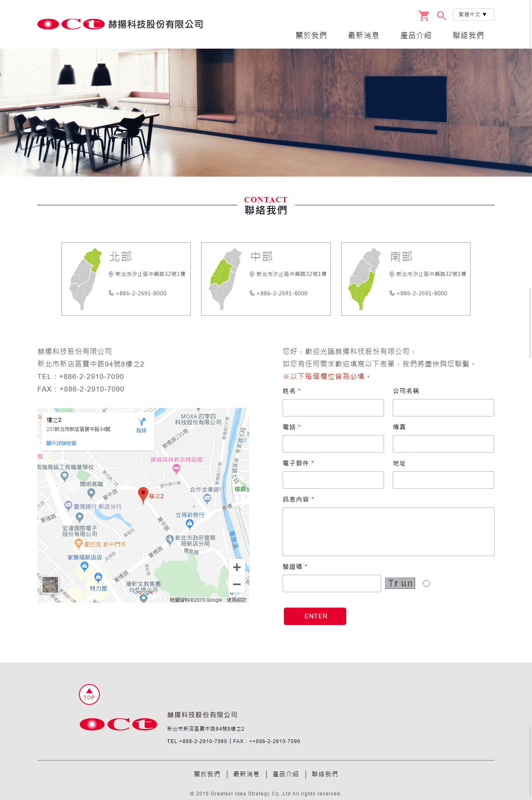Viewport: 532px width, 800px height.
Task: Select the 南部 Taiwan map icon
Action: click(x=365, y=279)
